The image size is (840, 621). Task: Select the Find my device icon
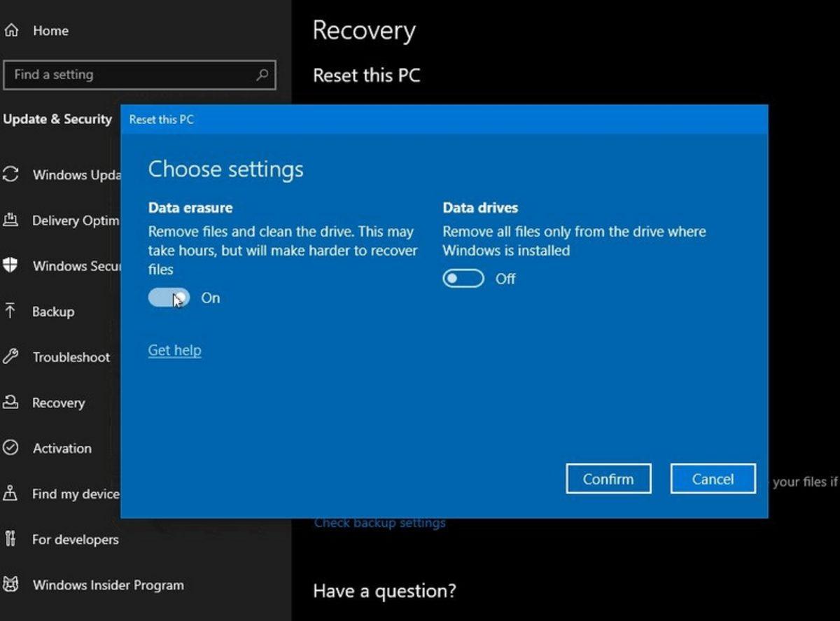click(10, 494)
